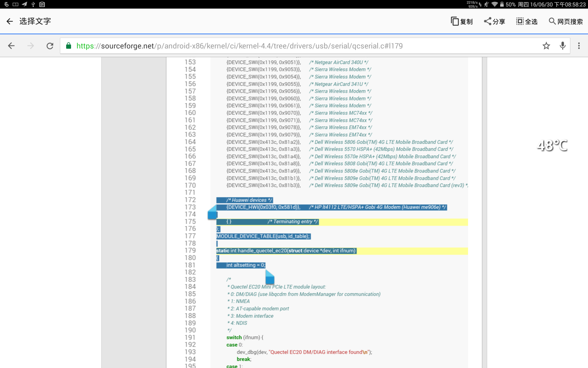Go back with the browser back arrow
The image size is (588, 368).
click(x=11, y=46)
